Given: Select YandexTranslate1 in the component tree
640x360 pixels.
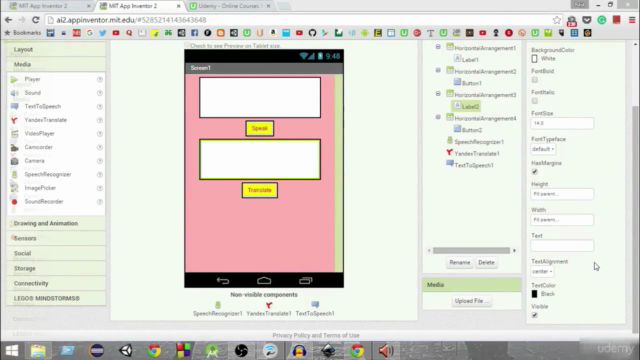Looking at the screenshot, I should (x=473, y=153).
